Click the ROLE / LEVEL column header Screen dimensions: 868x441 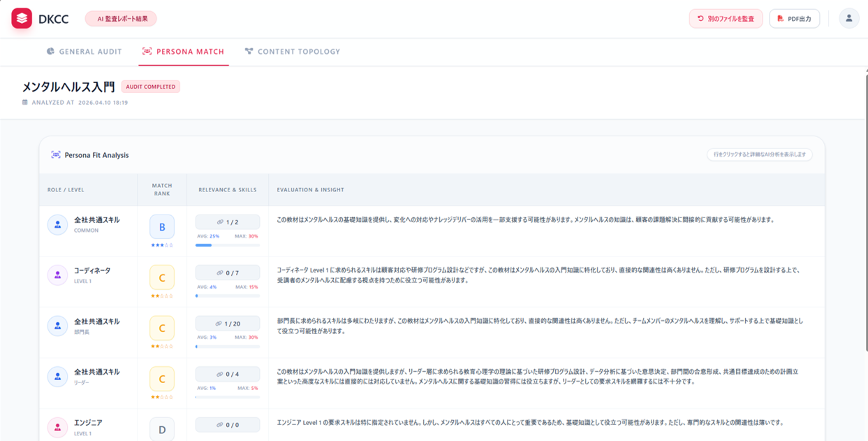66,190
